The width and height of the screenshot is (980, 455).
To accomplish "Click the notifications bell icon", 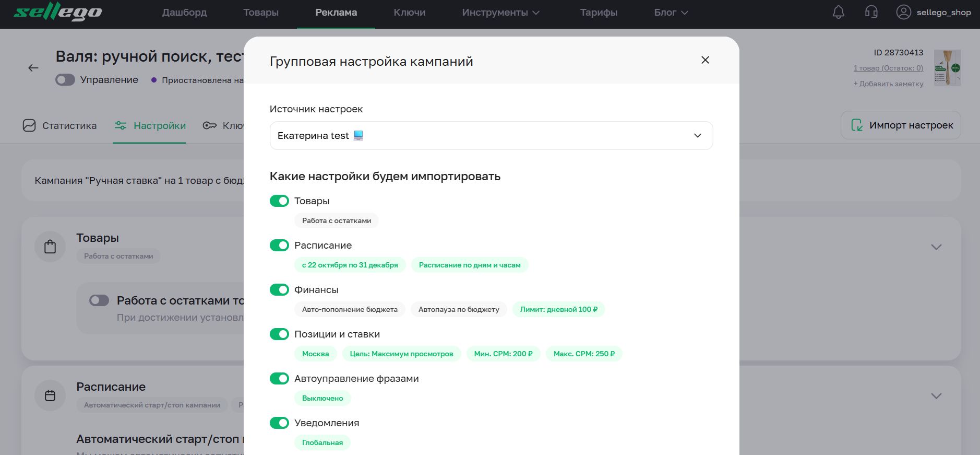I will [838, 13].
